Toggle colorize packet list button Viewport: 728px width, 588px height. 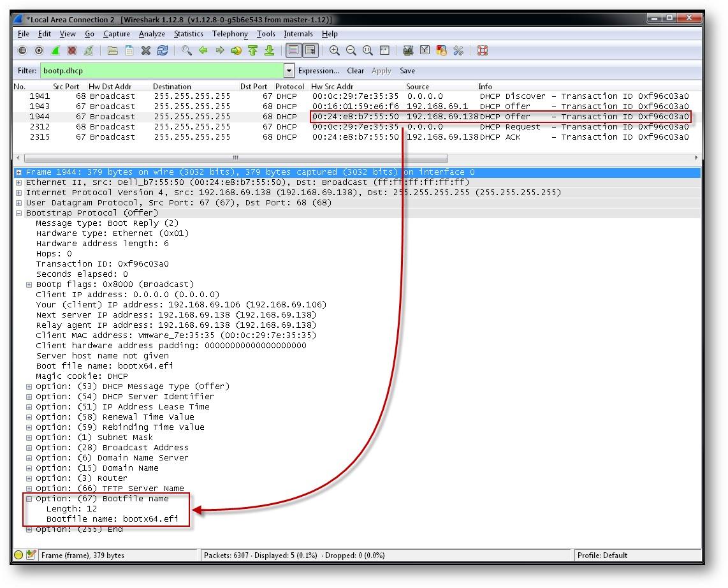[293, 50]
